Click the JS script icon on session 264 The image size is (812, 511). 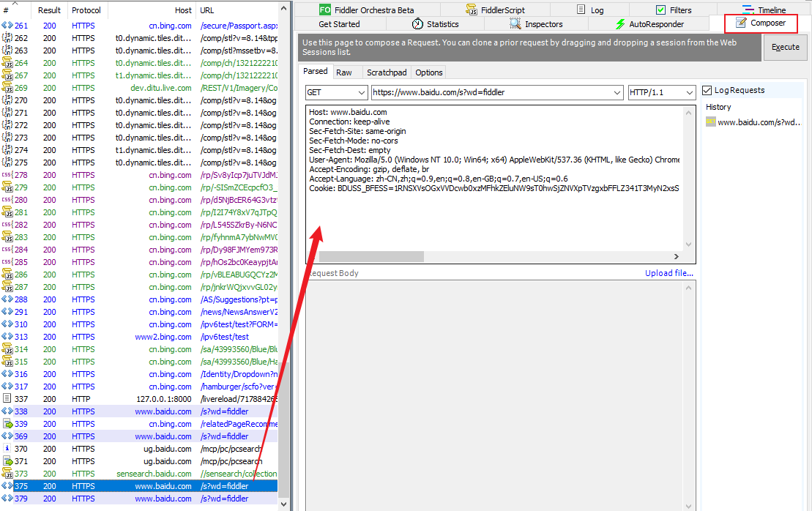7,63
